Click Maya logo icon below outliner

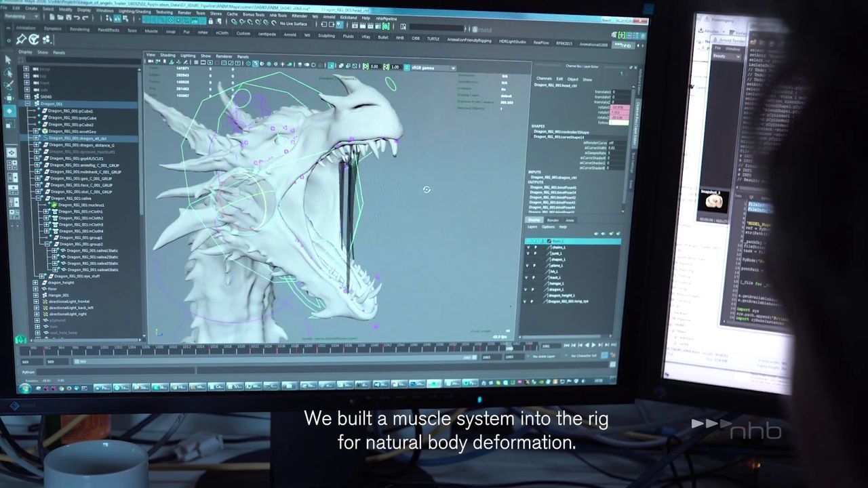(x=21, y=339)
